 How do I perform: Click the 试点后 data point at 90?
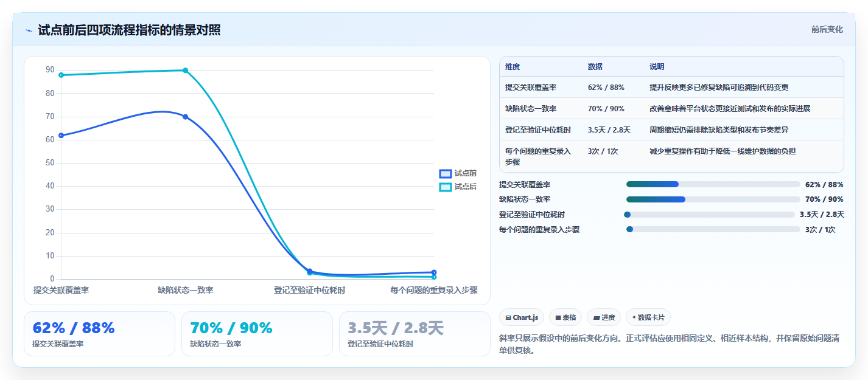186,71
